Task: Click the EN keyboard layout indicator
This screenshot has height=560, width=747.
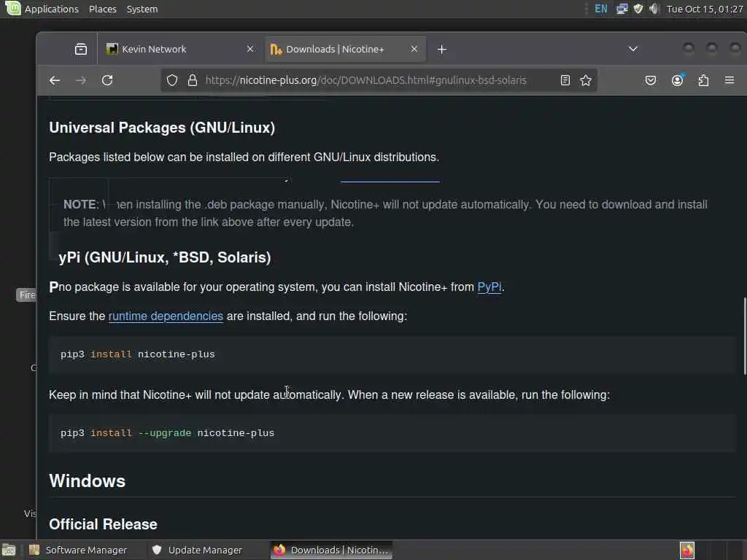Action: pos(601,9)
